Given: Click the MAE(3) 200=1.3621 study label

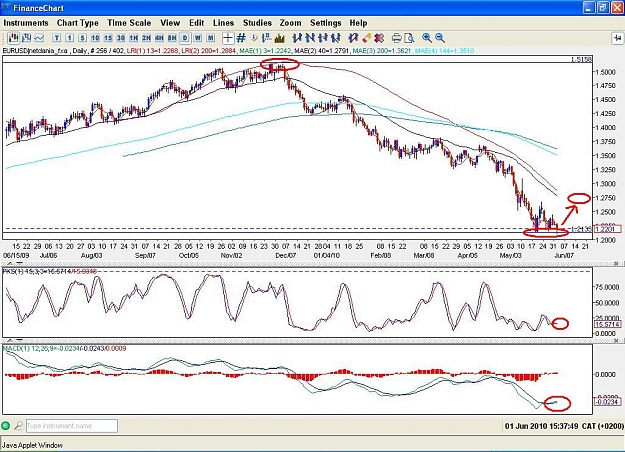Looking at the screenshot, I should click(x=382, y=51).
